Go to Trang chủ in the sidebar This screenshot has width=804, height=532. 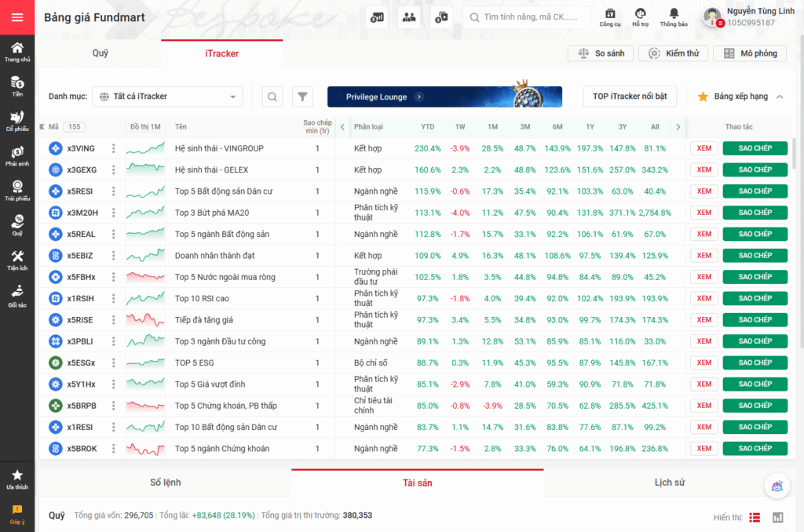pos(17,52)
